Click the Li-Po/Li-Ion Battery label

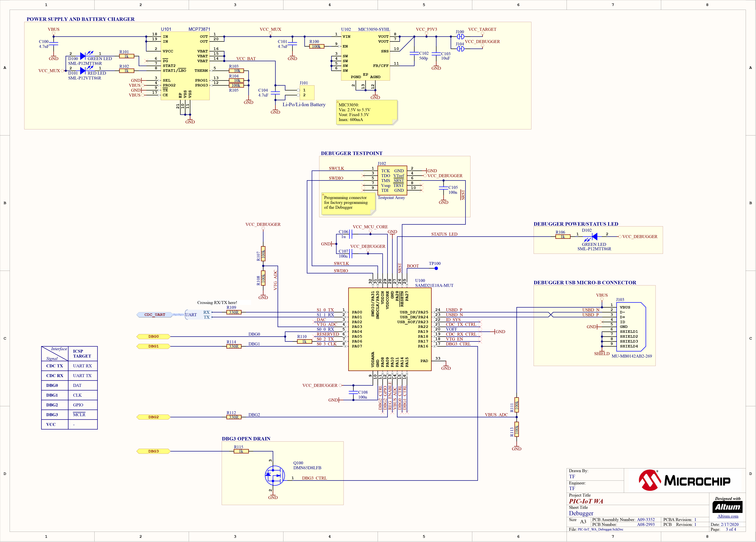point(304,104)
